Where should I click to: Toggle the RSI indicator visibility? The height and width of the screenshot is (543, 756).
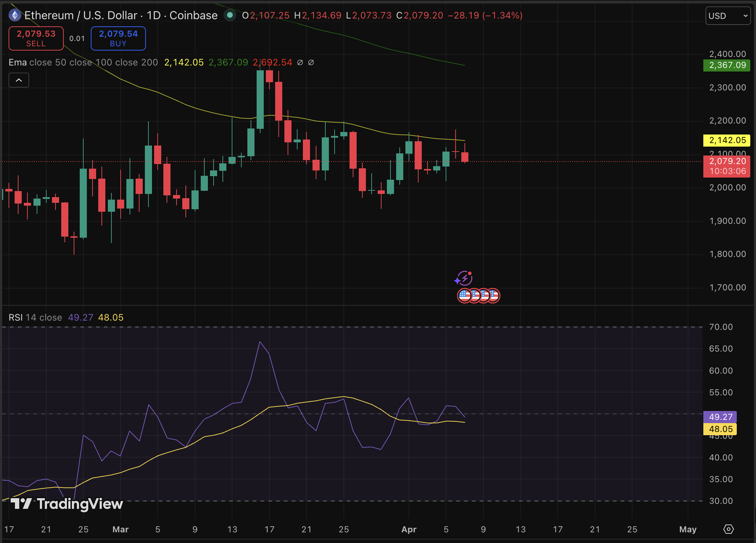tap(16, 317)
